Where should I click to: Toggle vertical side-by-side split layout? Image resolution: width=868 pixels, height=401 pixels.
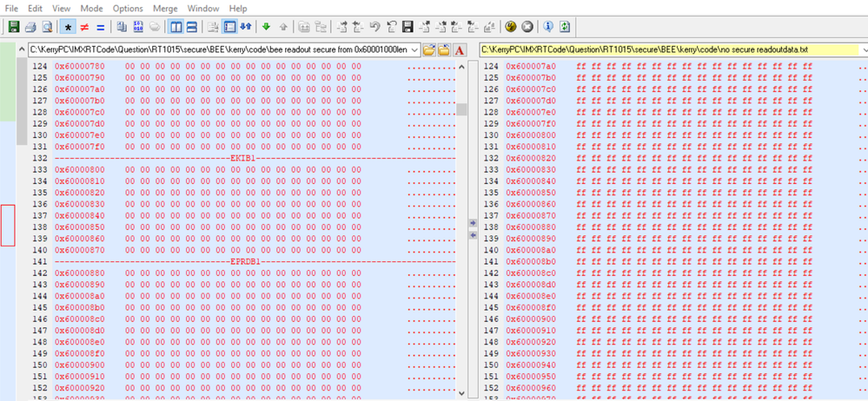[x=176, y=27]
